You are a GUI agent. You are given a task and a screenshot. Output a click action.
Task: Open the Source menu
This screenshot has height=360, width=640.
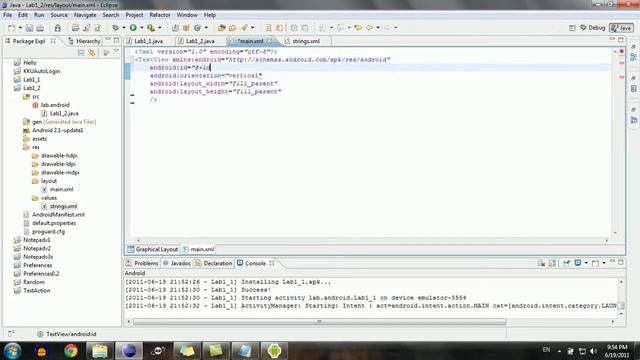(x=59, y=15)
